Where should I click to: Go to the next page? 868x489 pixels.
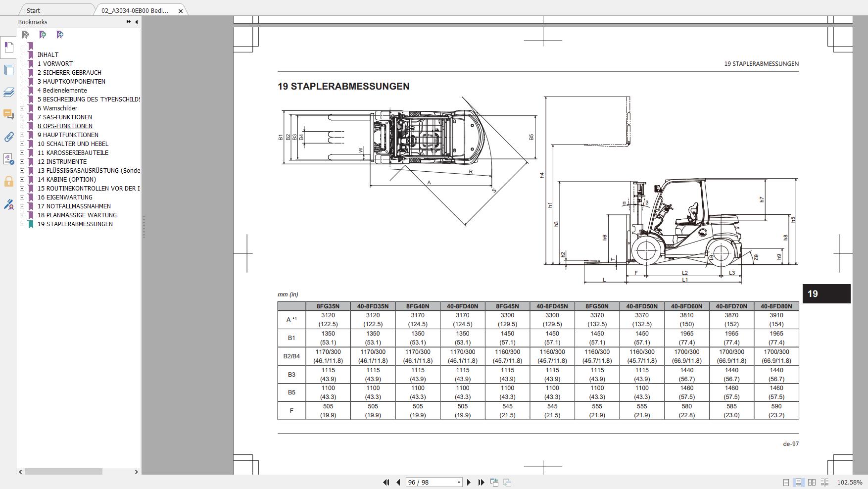coord(469,482)
